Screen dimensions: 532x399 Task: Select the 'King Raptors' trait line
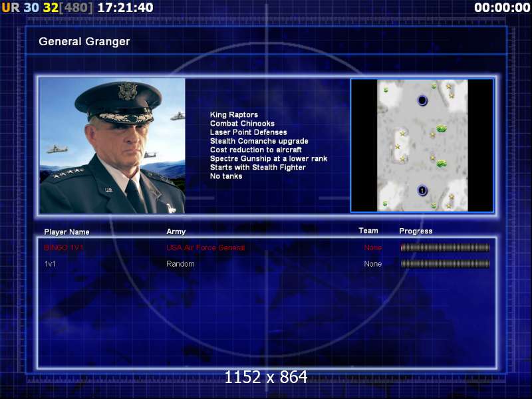coord(234,114)
